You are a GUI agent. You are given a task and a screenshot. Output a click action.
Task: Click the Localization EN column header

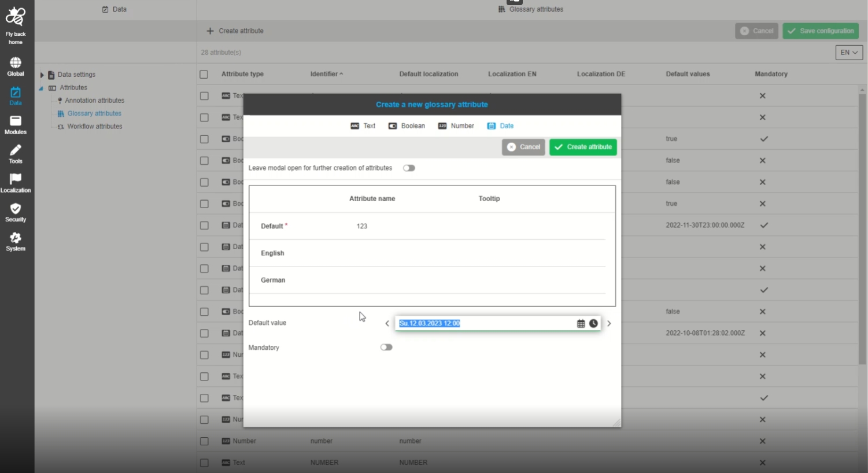pos(512,74)
